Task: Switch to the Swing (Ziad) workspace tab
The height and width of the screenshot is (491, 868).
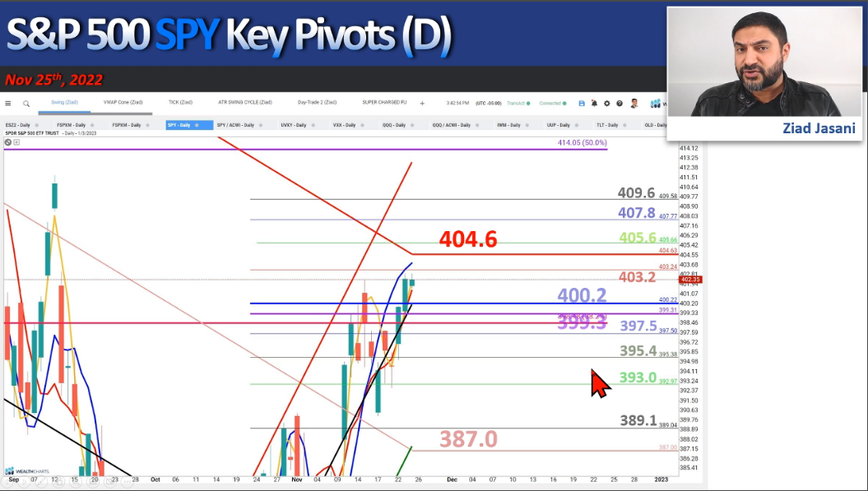Action: [64, 103]
